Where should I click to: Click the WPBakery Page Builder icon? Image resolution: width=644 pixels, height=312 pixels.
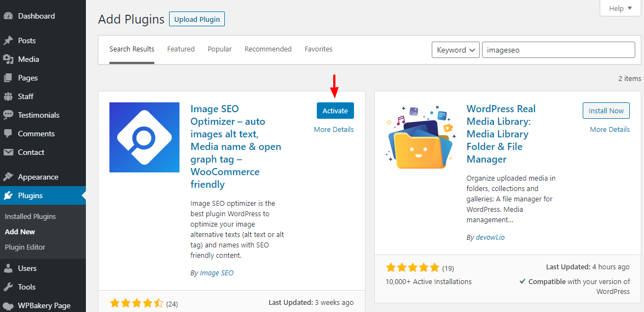coord(8,305)
